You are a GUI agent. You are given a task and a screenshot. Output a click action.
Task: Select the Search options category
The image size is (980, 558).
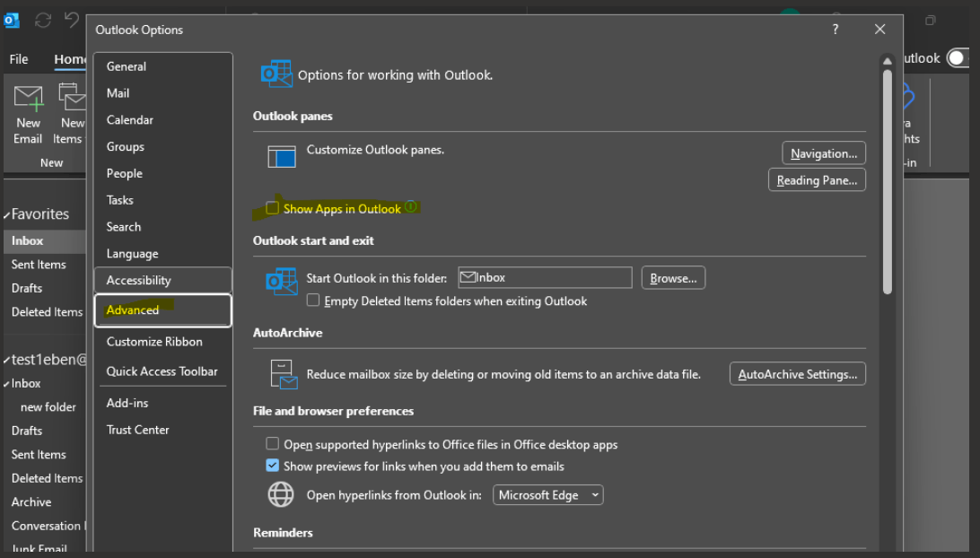[x=163, y=227]
